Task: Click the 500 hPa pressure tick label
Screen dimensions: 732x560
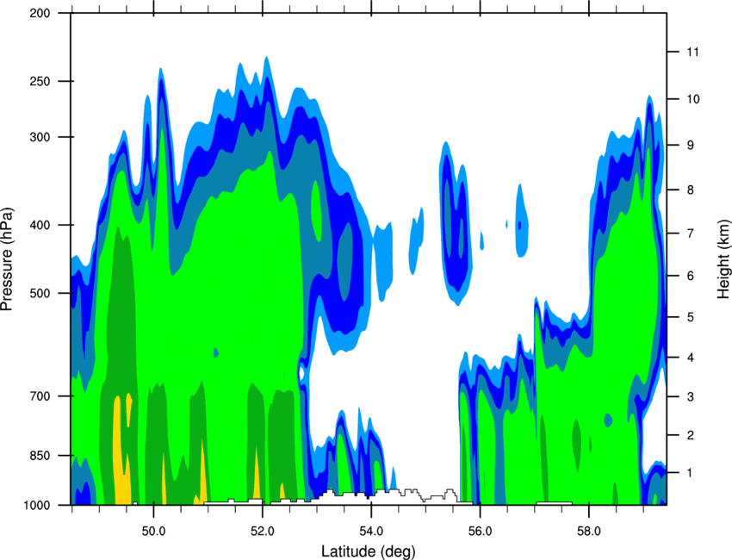Action: pos(40,293)
